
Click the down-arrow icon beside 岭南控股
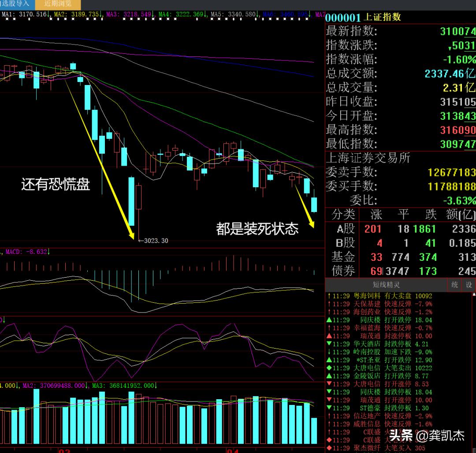(329, 352)
